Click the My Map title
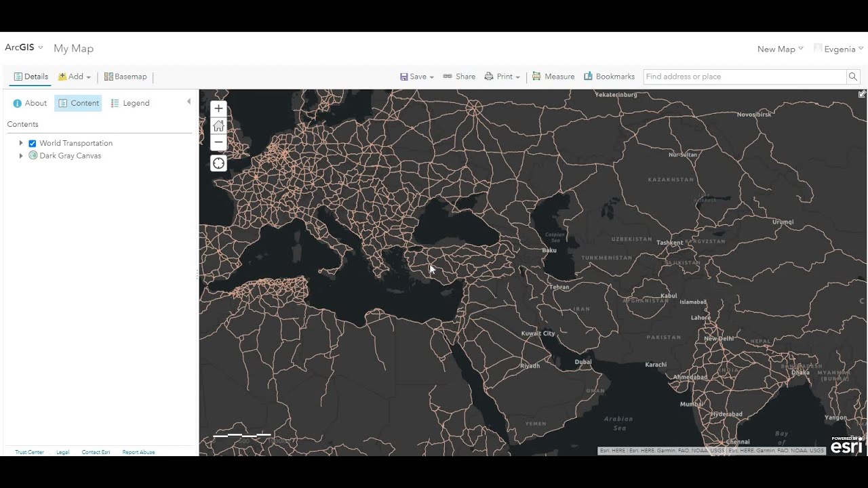 (x=73, y=48)
